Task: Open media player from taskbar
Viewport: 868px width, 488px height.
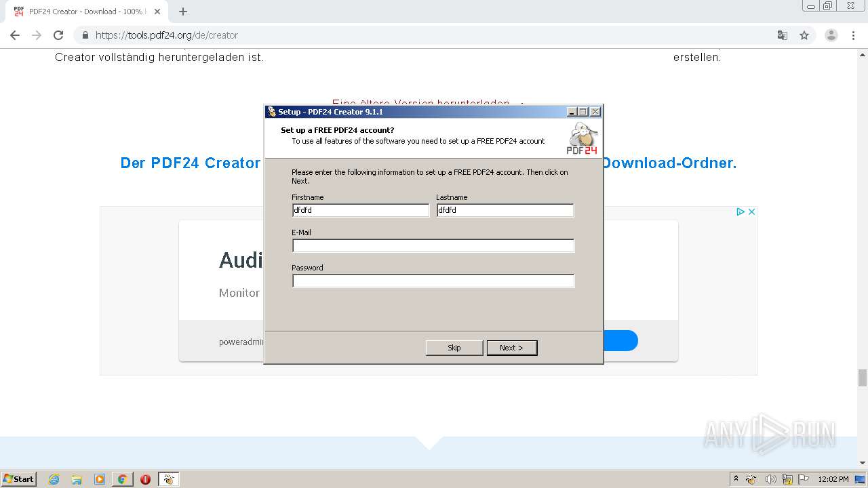Action: click(x=100, y=479)
